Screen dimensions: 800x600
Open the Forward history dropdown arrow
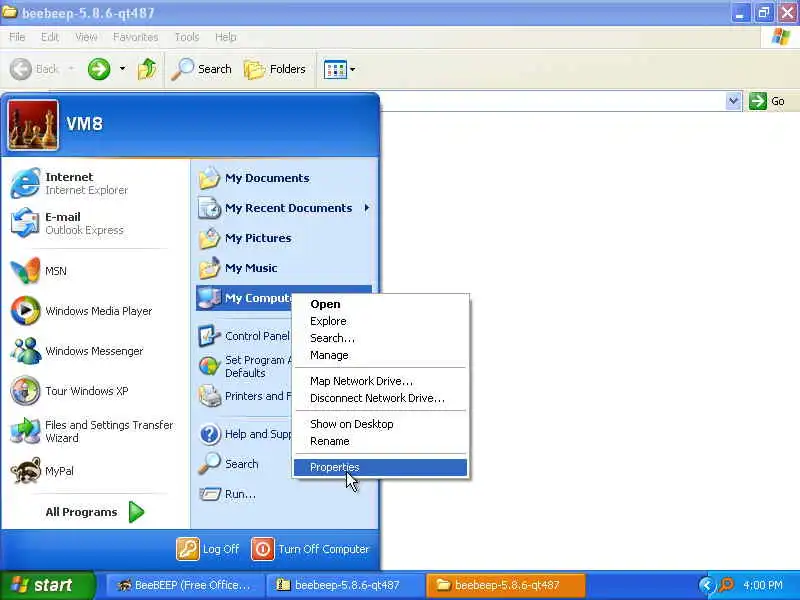point(122,69)
